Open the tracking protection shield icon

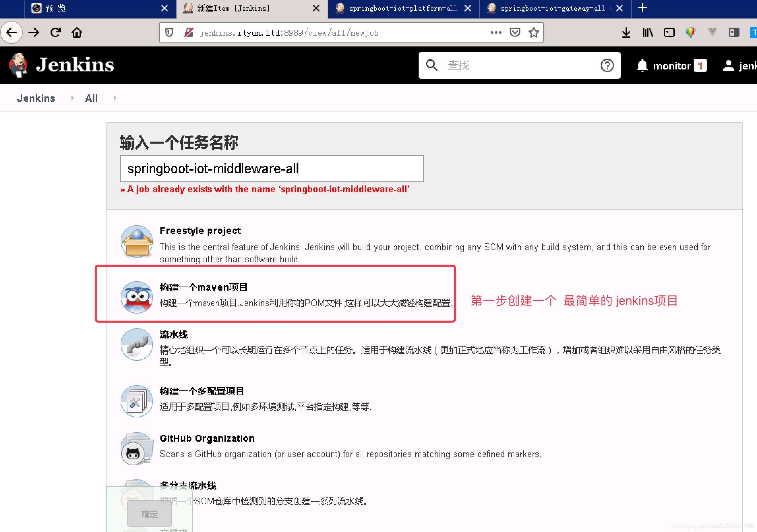169,33
